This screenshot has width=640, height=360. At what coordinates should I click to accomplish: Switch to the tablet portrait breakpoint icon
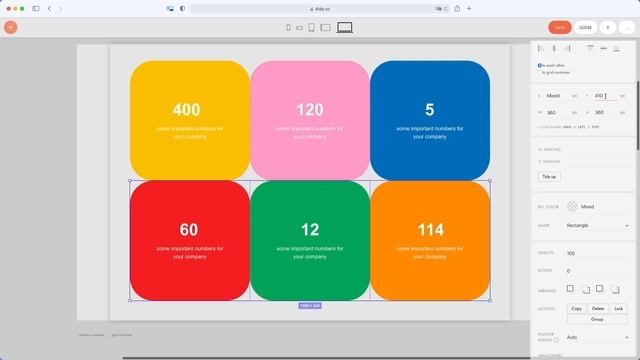click(311, 27)
